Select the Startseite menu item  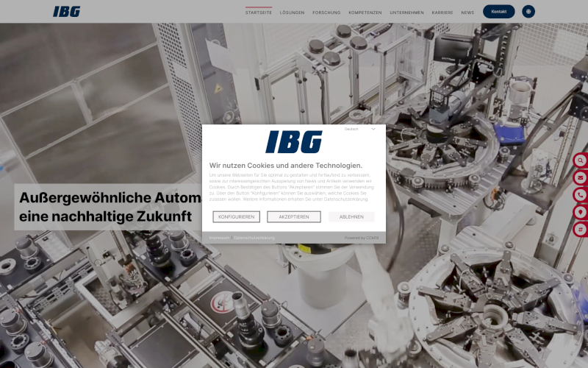[x=258, y=13]
